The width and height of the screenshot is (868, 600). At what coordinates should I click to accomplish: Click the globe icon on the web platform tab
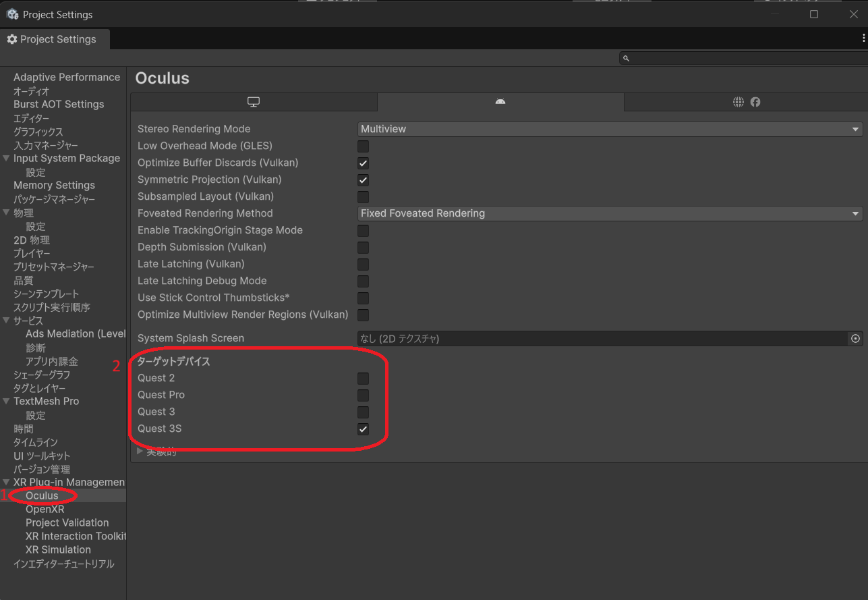point(739,101)
